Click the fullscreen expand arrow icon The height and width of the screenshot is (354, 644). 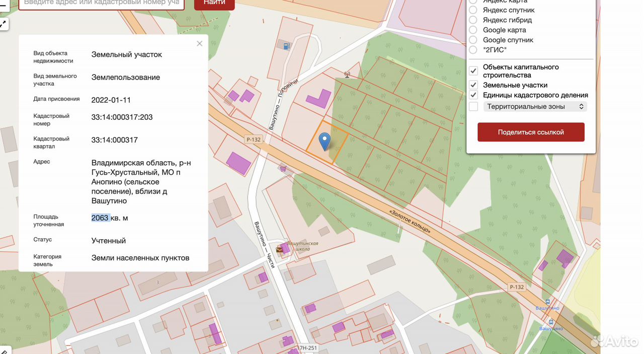pos(3,24)
